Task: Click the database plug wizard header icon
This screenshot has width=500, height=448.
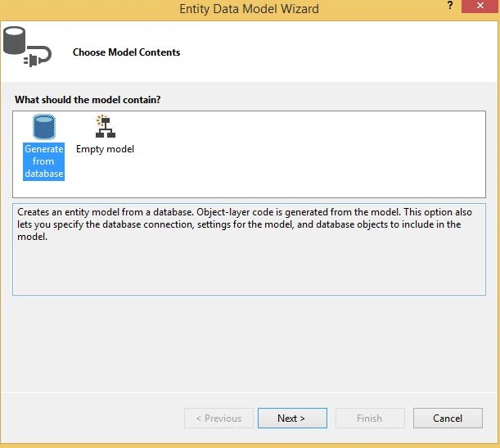Action: click(x=27, y=47)
